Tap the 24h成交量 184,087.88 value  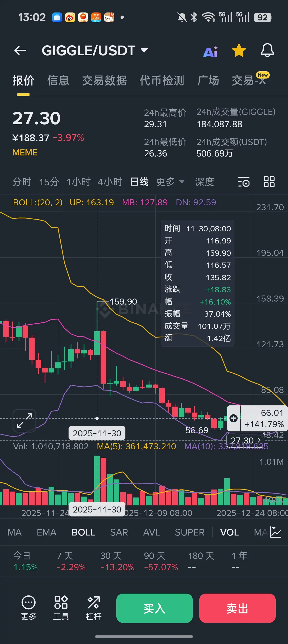click(x=219, y=124)
